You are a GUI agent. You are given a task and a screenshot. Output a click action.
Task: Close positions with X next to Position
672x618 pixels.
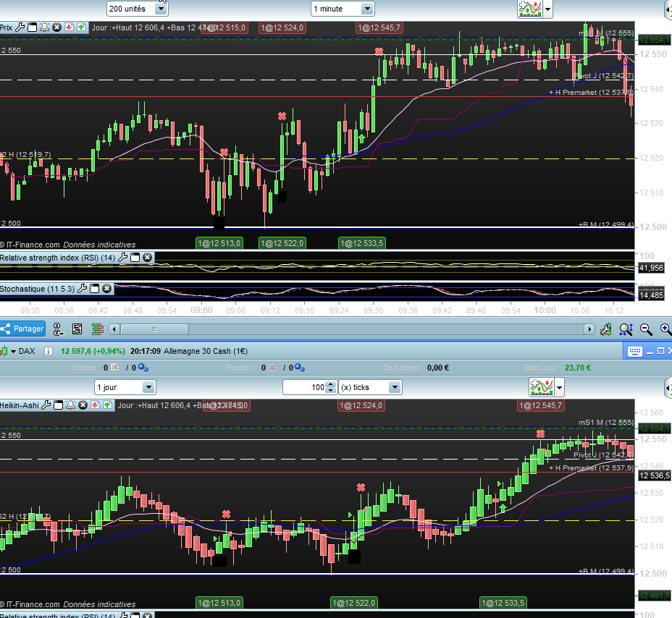click(272, 368)
